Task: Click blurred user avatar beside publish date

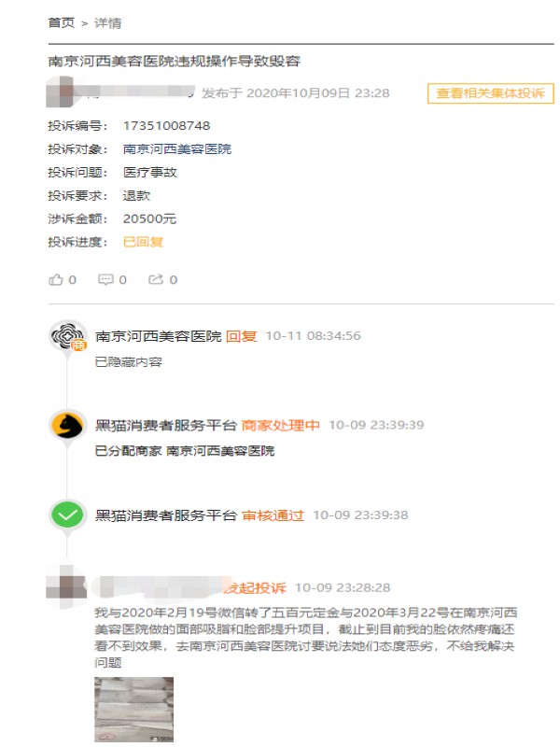Action: (x=60, y=92)
